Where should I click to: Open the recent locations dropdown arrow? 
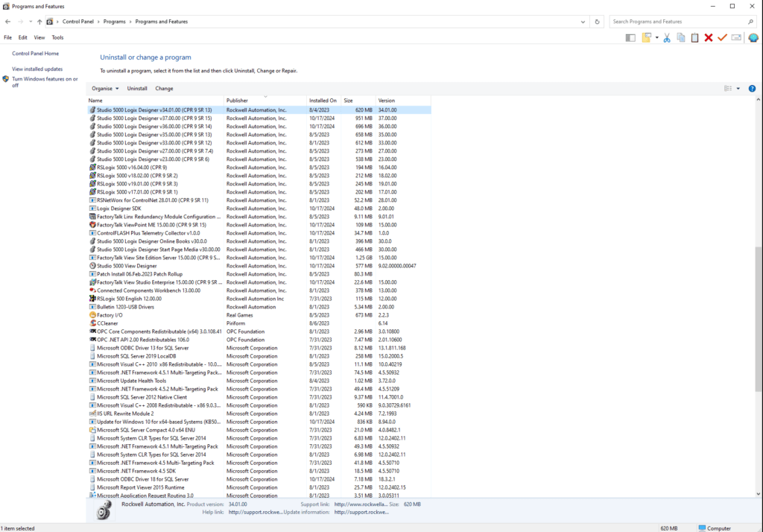tap(31, 22)
